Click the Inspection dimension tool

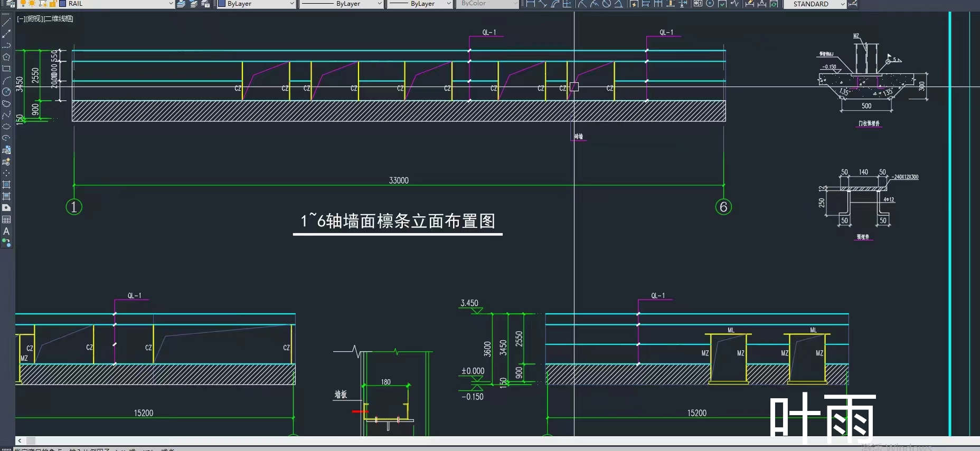[722, 4]
